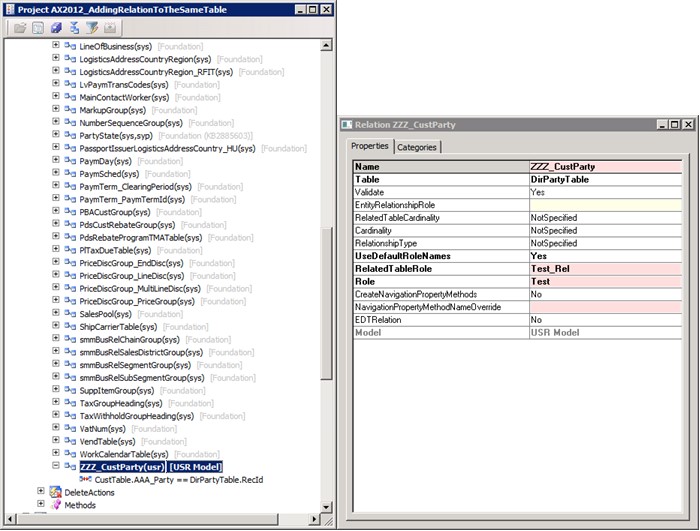Click the field link icon beside CustTable.AAA_Party
Image resolution: width=700 pixels, height=531 pixels.
(85, 479)
